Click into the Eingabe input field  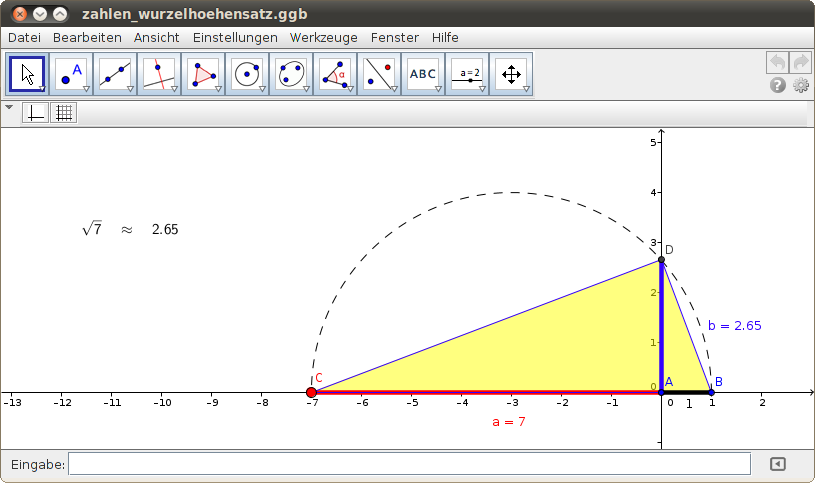pyautogui.click(x=410, y=464)
